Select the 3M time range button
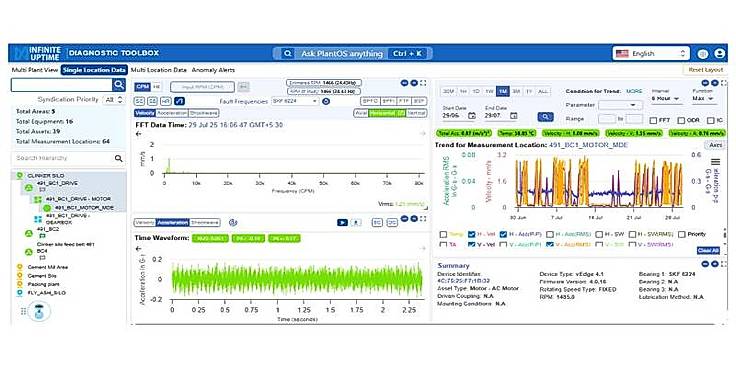Screen dimensions: 736x368 tap(515, 91)
